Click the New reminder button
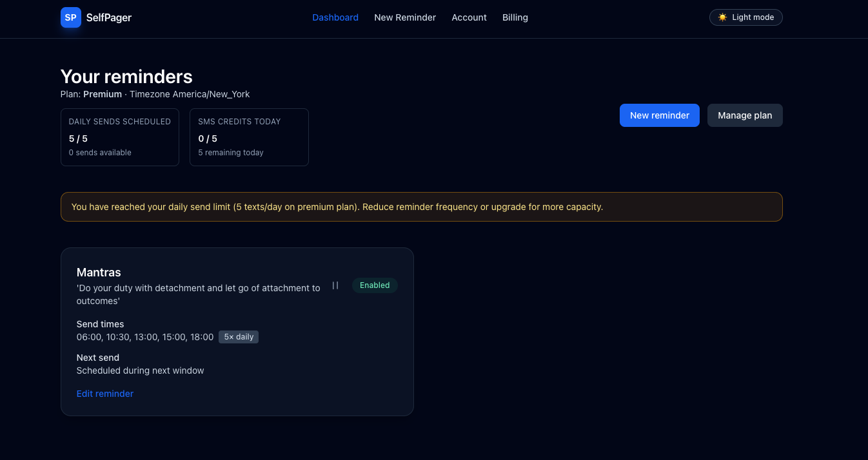Viewport: 868px width, 460px height. [x=659, y=115]
